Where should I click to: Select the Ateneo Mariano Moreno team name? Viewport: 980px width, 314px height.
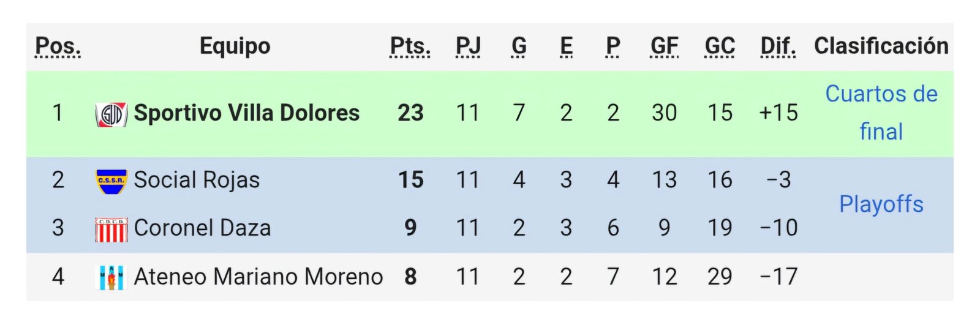click(x=258, y=277)
